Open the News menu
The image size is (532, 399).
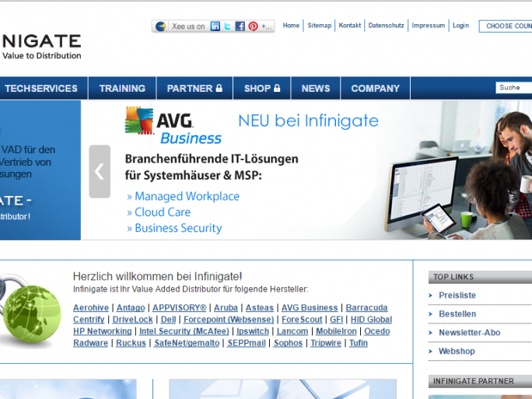[x=316, y=88]
